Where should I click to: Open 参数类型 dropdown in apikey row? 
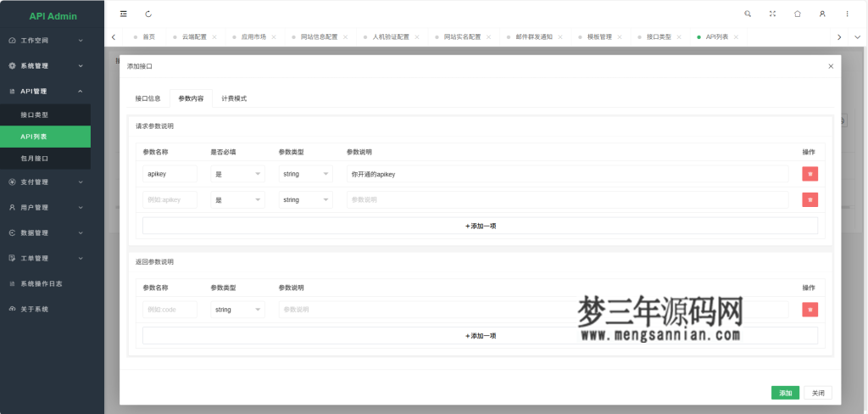(305, 174)
